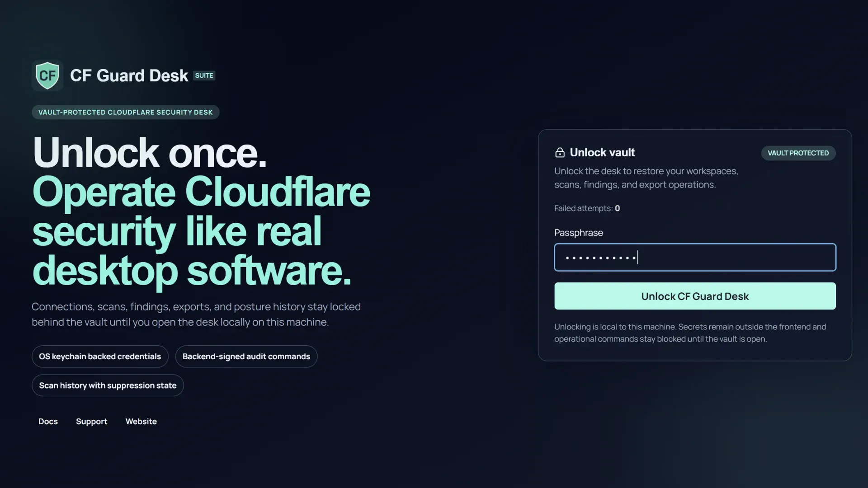Click Backend-signed audit commands pill
868x488 pixels.
(246, 357)
